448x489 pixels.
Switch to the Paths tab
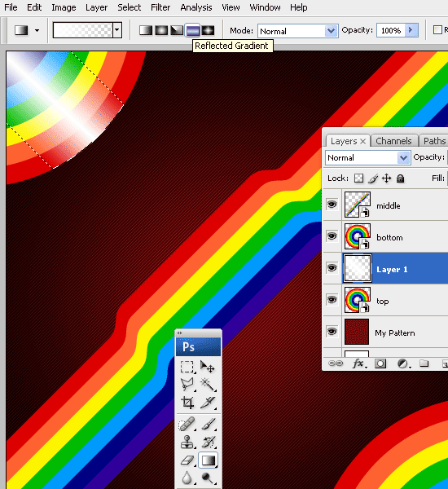[x=434, y=141]
